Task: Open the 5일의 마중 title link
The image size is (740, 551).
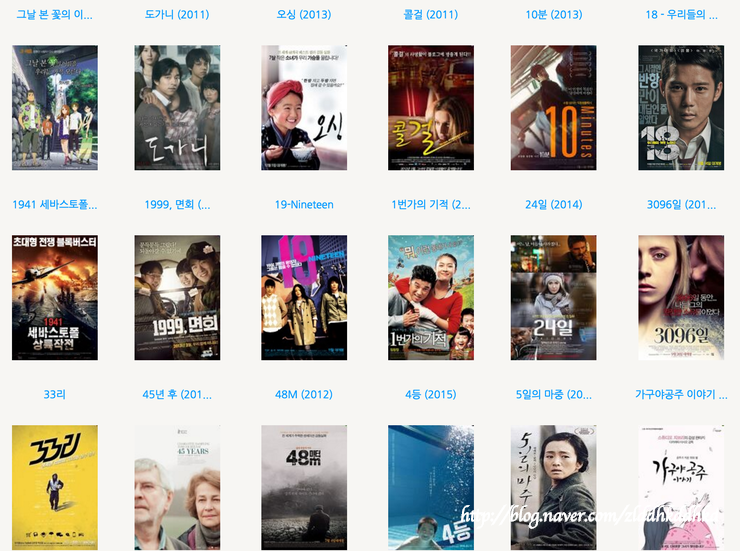Action: (554, 394)
